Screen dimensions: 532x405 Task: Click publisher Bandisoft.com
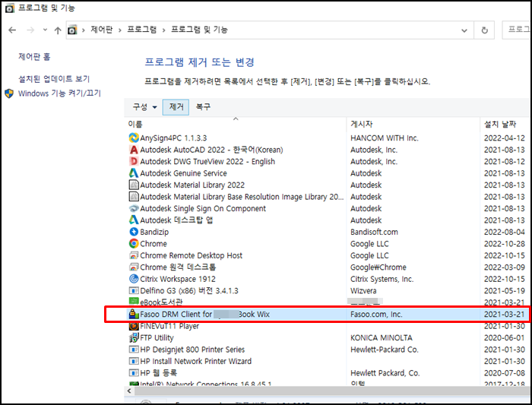click(374, 232)
